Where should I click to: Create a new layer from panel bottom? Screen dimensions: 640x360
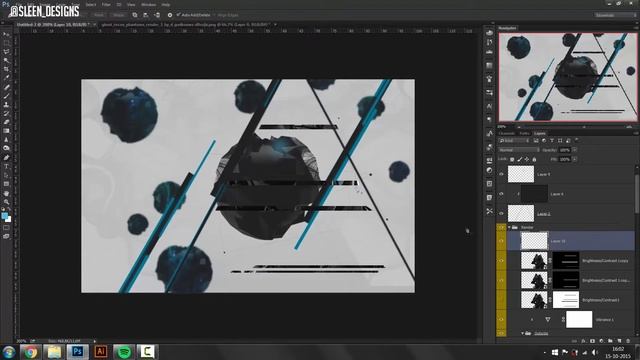coord(619,340)
